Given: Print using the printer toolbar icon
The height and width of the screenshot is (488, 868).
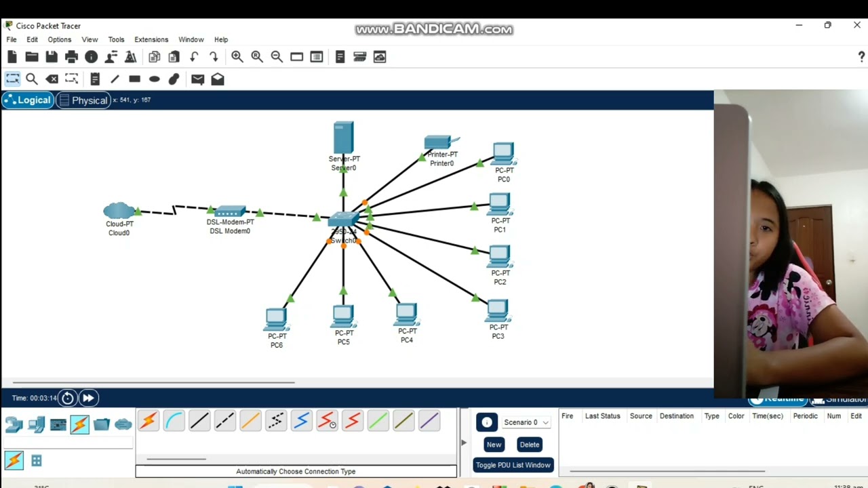Looking at the screenshot, I should 71,57.
